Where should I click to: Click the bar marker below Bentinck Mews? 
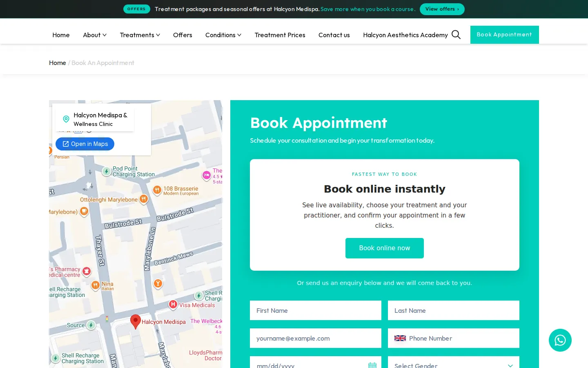pos(158,283)
